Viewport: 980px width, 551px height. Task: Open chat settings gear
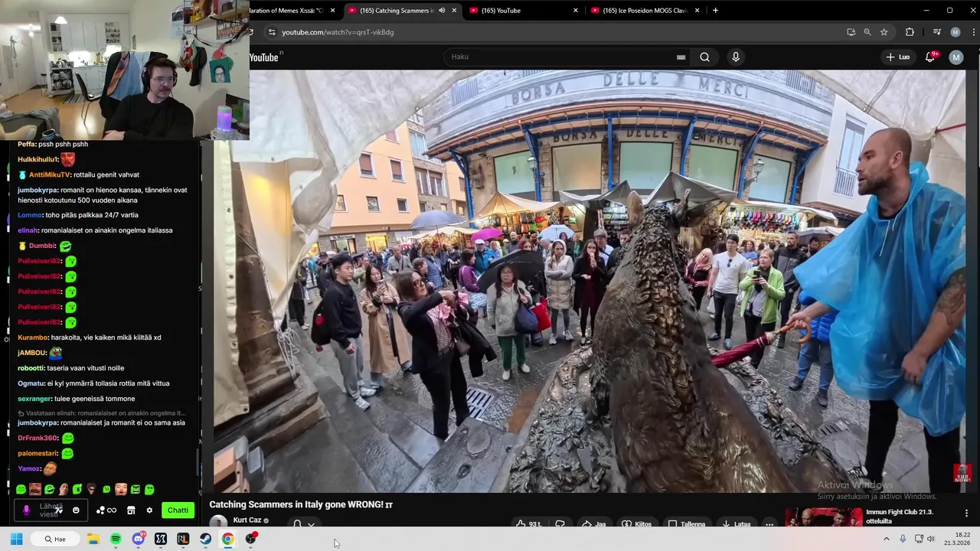click(x=149, y=510)
